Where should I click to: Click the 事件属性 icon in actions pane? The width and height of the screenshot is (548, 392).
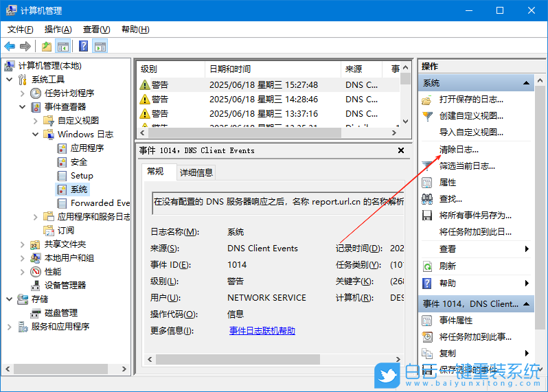pyautogui.click(x=426, y=321)
